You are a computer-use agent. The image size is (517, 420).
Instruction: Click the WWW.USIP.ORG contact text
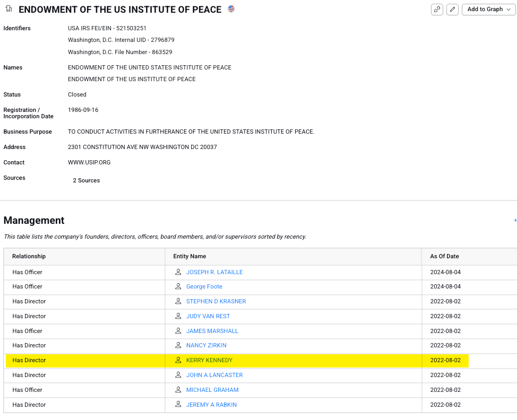pyautogui.click(x=89, y=162)
